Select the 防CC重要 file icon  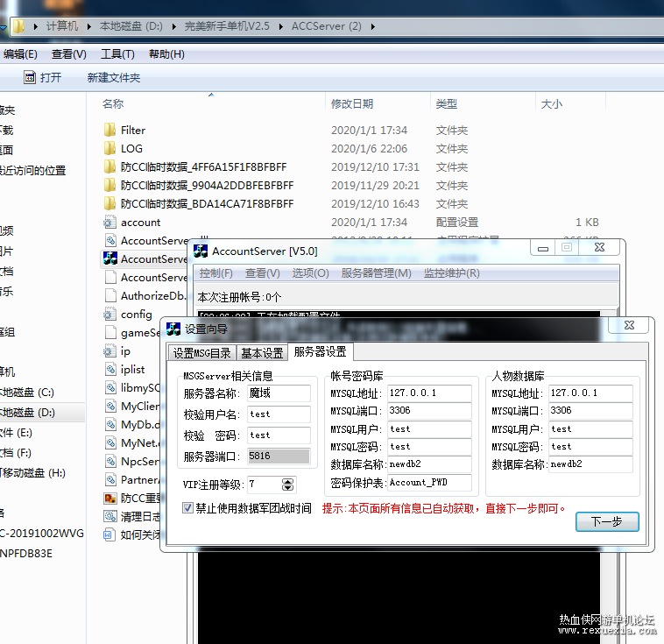tap(110, 498)
